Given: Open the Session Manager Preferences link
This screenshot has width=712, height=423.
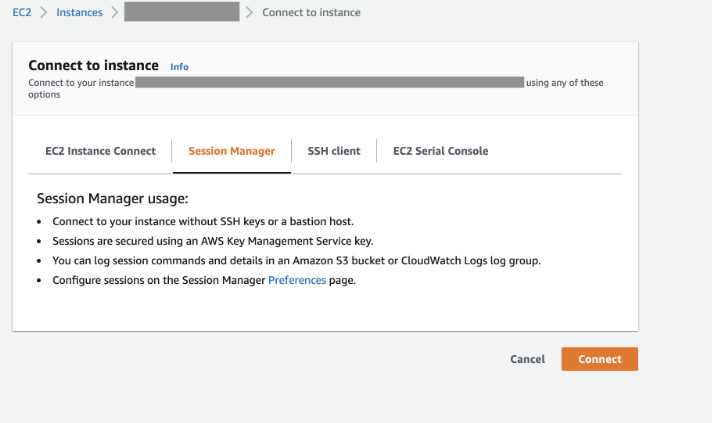Looking at the screenshot, I should pyautogui.click(x=297, y=280).
